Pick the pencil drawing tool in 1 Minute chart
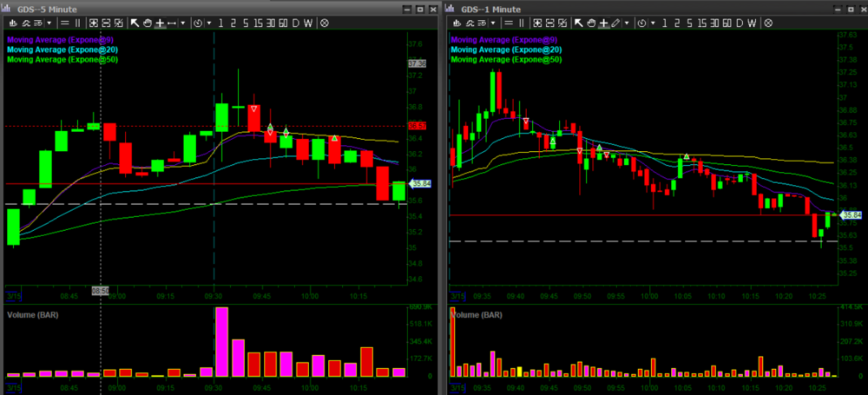Viewport: 868px width, 395px height. [615, 23]
